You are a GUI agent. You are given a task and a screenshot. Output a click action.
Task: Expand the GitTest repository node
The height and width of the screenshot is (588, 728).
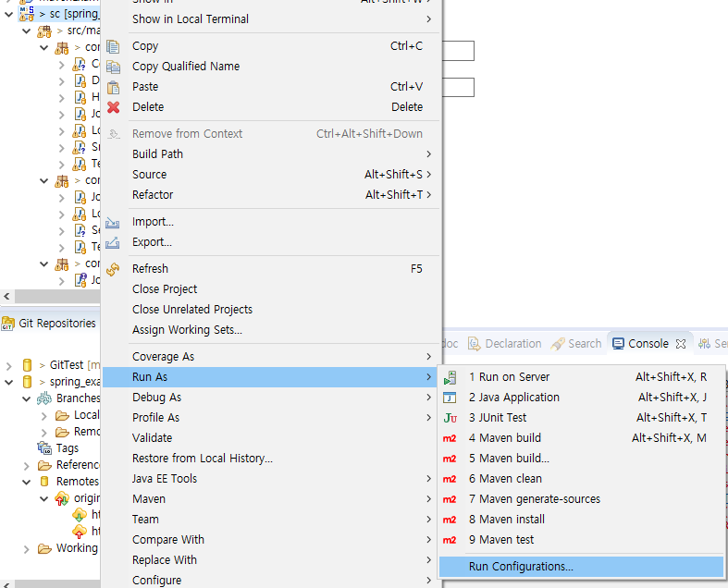(9, 366)
